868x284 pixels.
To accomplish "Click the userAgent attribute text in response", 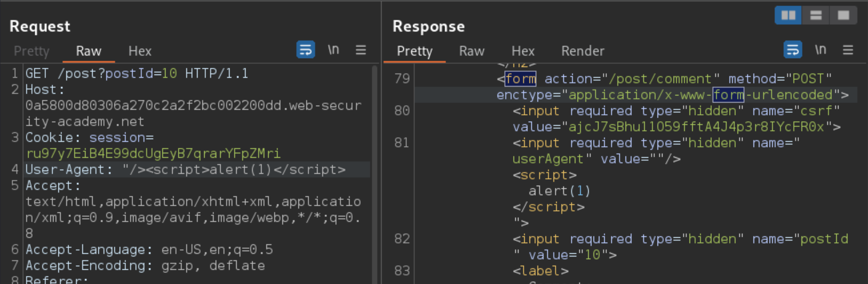I will pos(548,159).
